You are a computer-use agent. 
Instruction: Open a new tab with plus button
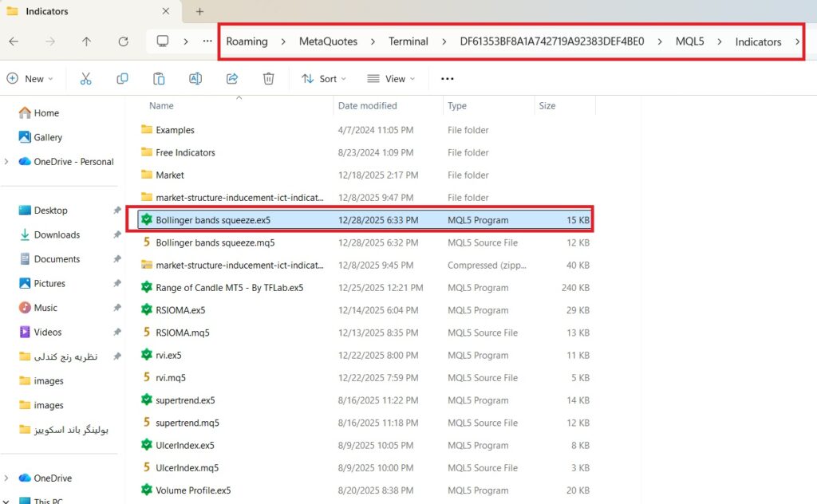pyautogui.click(x=199, y=12)
